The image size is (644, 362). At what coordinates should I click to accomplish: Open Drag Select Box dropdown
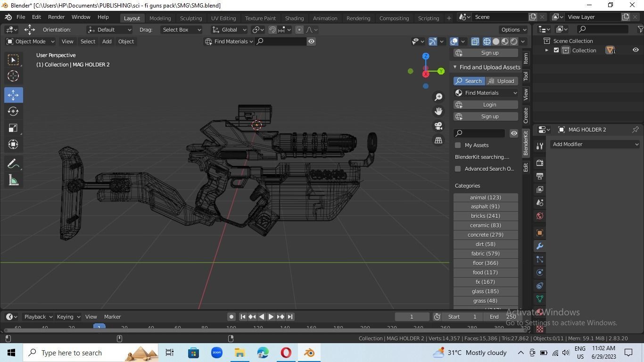click(181, 30)
